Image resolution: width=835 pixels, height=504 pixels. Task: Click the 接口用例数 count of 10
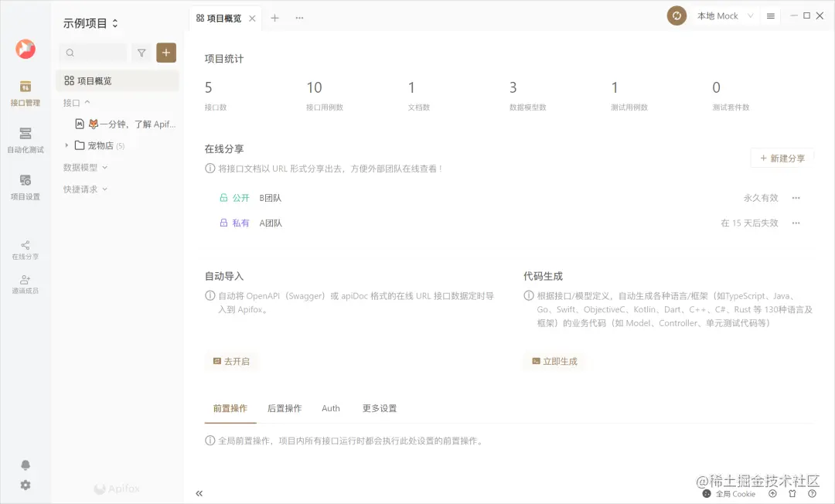pyautogui.click(x=314, y=87)
